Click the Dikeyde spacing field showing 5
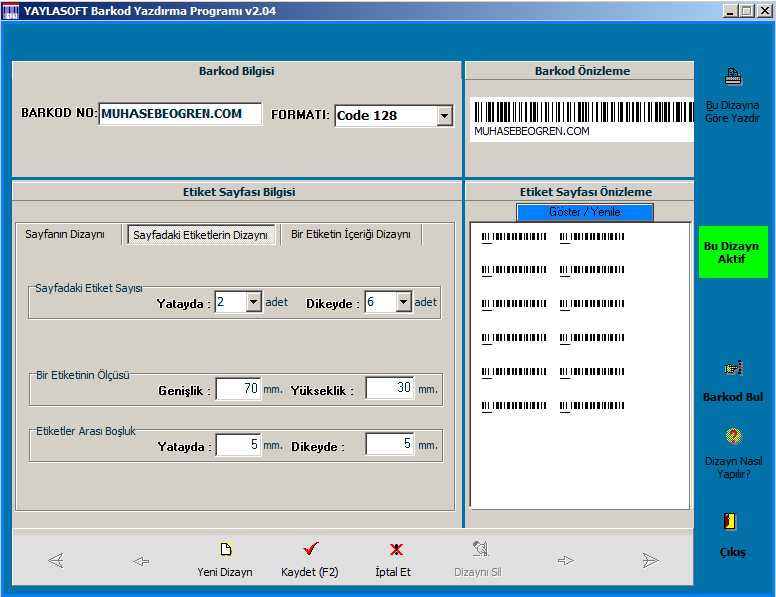Viewport: 776px width, 597px height. pos(389,444)
